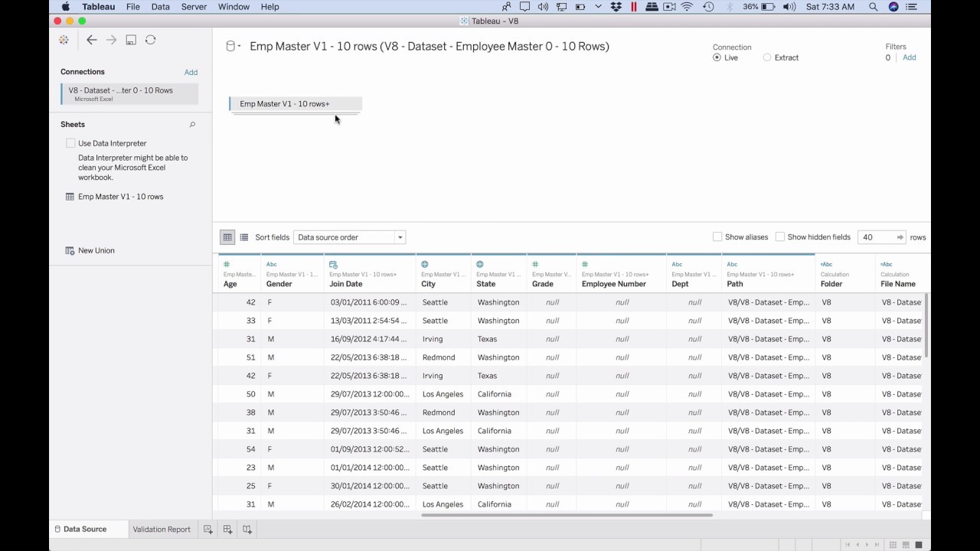
Task: Click the Emp Master V1 - 10 rows+ table pill
Action: (x=296, y=104)
